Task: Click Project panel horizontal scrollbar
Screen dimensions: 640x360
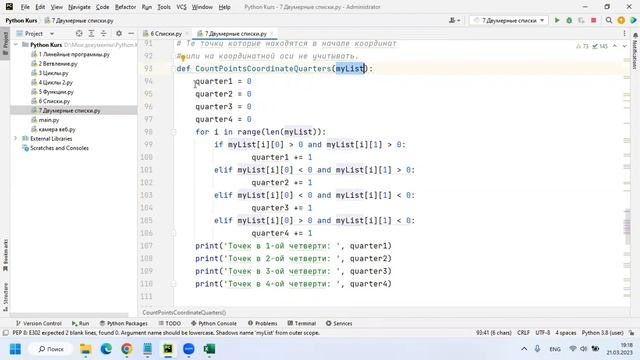Action: pyautogui.click(x=69, y=315)
